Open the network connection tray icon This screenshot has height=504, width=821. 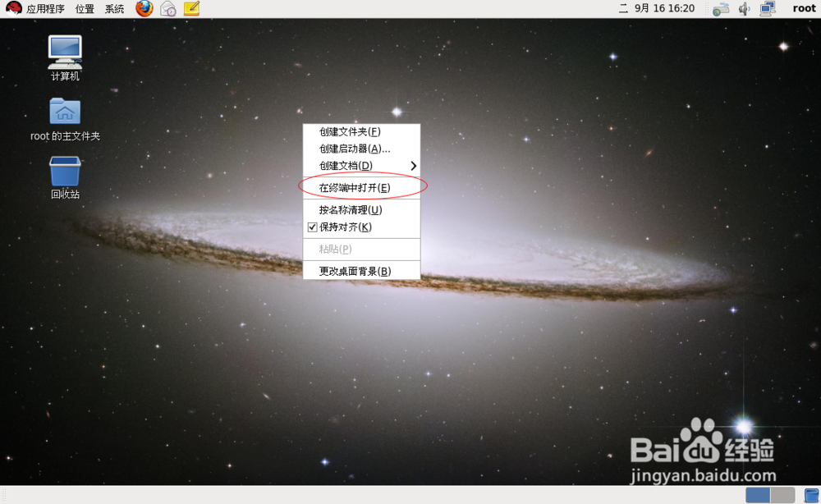(x=721, y=9)
